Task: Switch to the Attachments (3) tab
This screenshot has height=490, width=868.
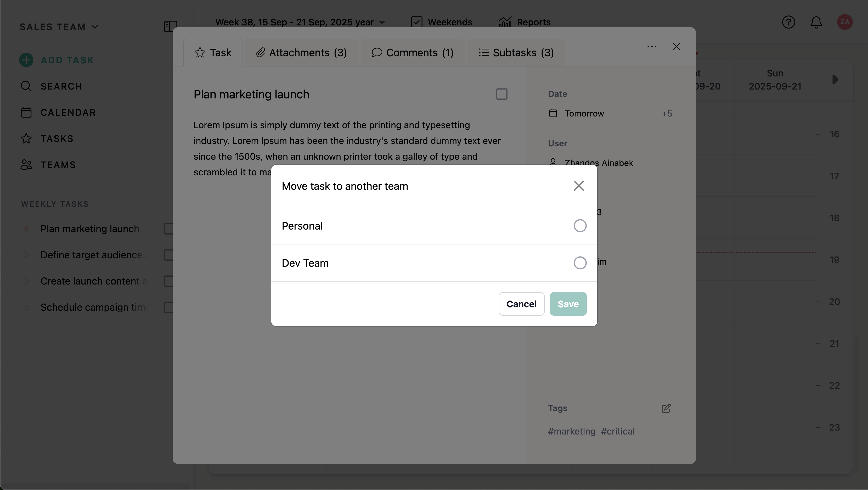Action: click(301, 53)
